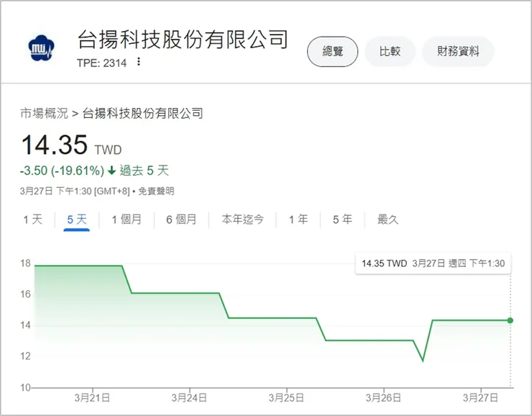This screenshot has height=416, width=532.
Task: Click the price 14.35 TWD
Action: click(71, 145)
